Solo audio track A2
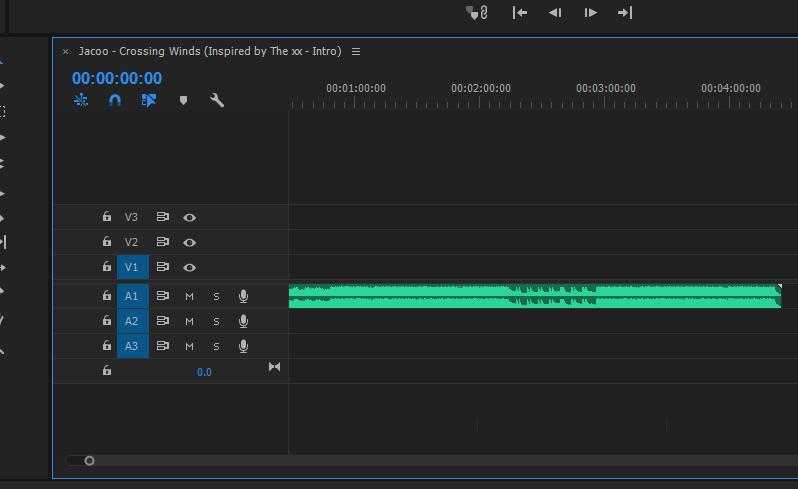 pyautogui.click(x=216, y=321)
